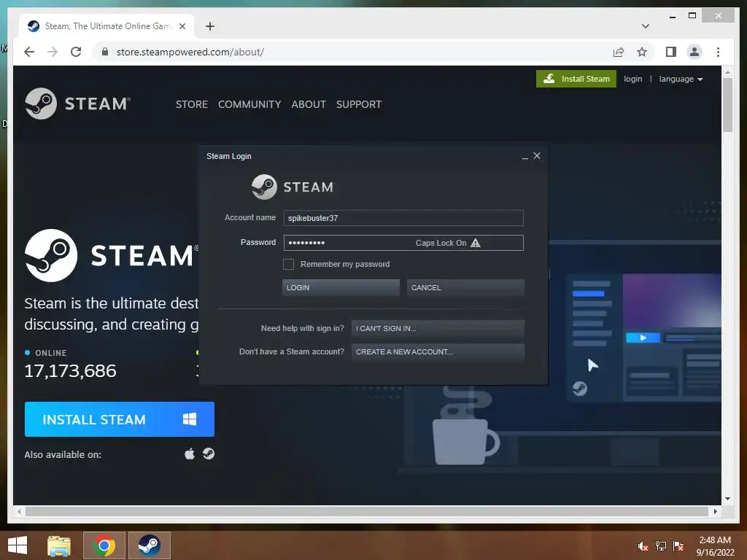Click the CANCEL button in the dialog
This screenshot has height=560, width=747.
pyautogui.click(x=465, y=287)
